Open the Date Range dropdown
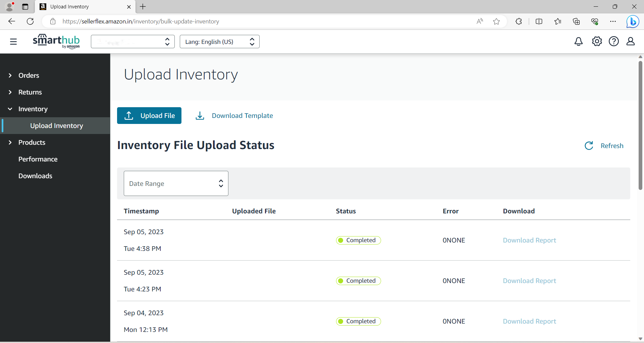Viewport: 644px width, 343px height. coord(176,184)
